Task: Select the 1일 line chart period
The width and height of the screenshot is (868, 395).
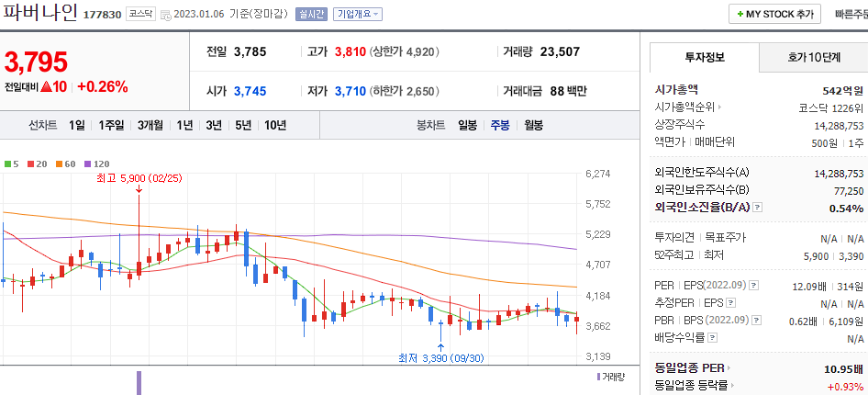Action: click(x=77, y=125)
